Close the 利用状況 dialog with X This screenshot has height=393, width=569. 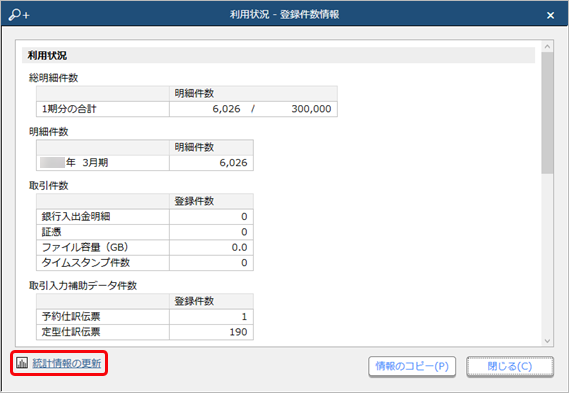click(x=550, y=15)
